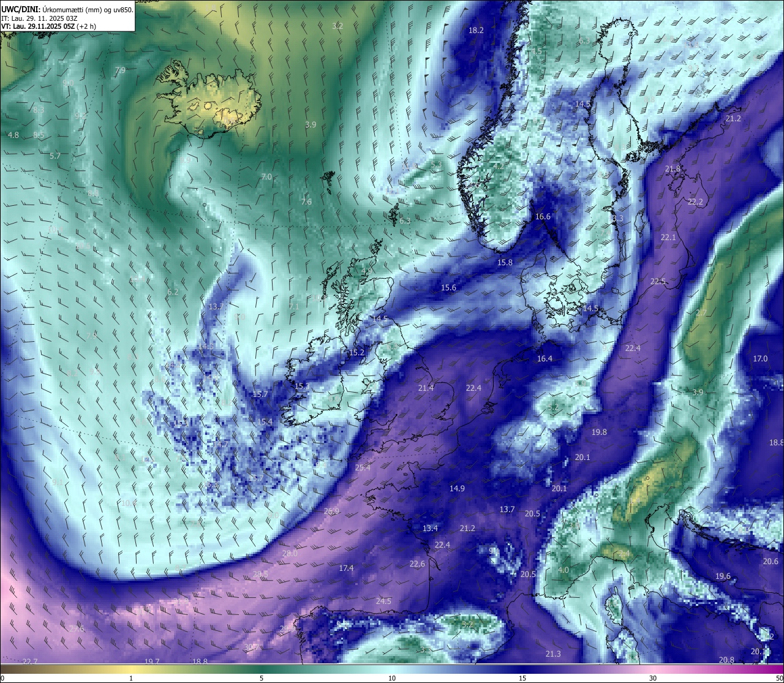Click the 21.4 value over England
This screenshot has height=683, width=784.
click(426, 388)
